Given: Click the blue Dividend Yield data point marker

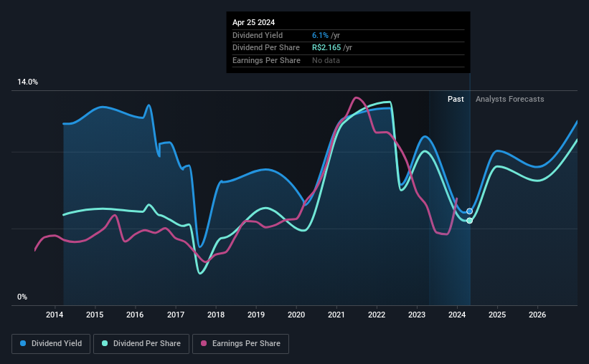Looking at the screenshot, I should 469,211.
